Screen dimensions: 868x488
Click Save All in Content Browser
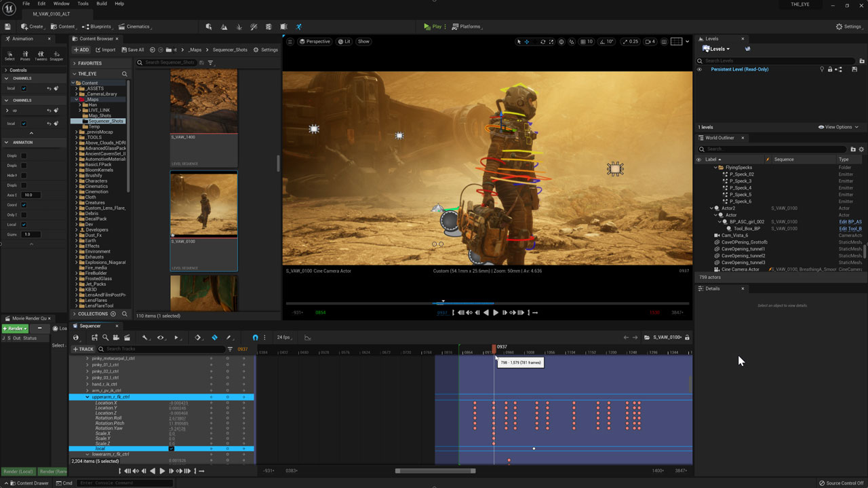pyautogui.click(x=132, y=50)
